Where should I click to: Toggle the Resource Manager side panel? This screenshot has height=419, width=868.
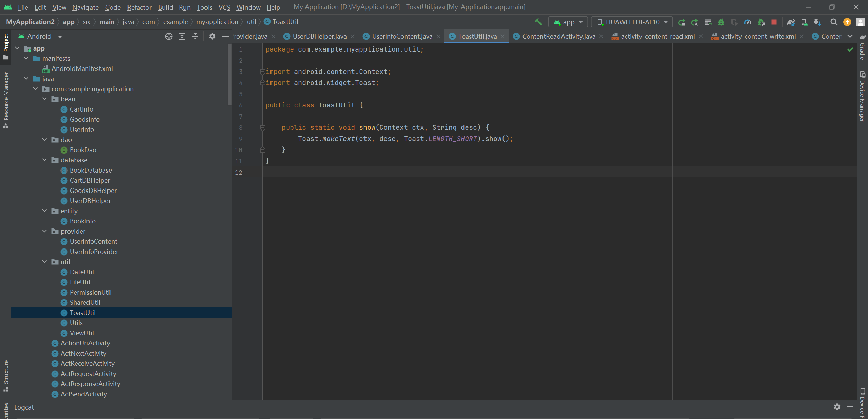click(6, 100)
